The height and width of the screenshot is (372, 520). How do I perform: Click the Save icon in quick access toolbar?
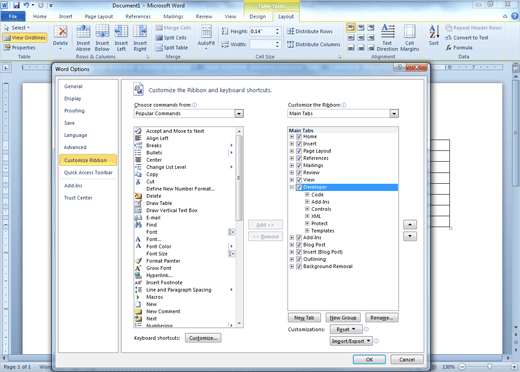tap(17, 5)
